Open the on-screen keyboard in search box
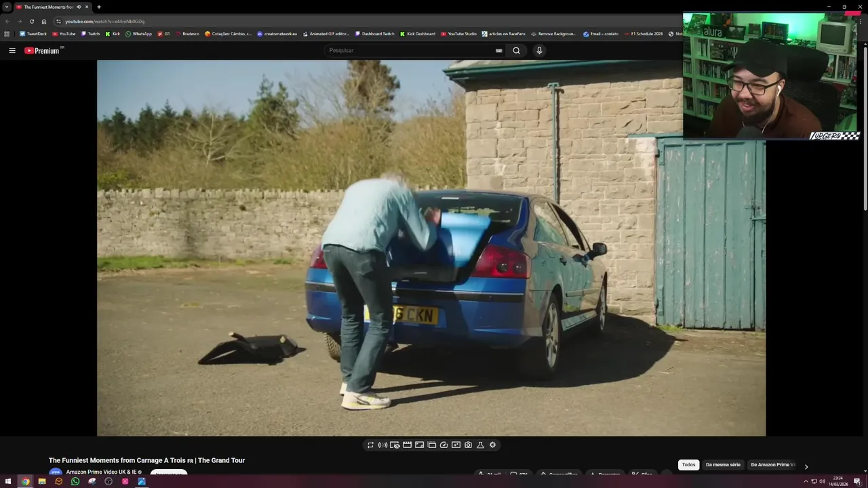This screenshot has height=488, width=868. [499, 50]
